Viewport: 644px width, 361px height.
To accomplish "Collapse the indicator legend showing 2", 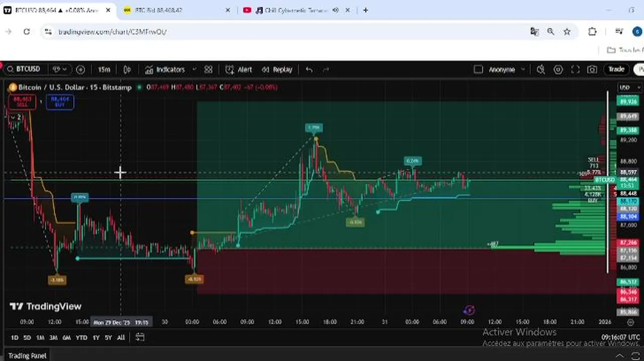I will [x=16, y=117].
